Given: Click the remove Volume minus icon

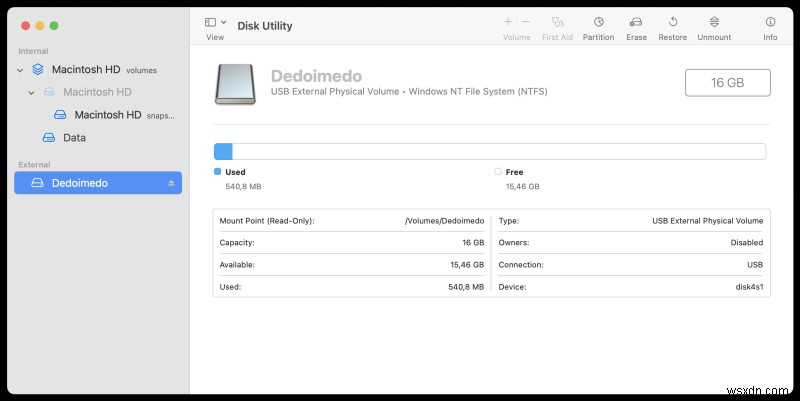Looking at the screenshot, I should pyautogui.click(x=526, y=21).
